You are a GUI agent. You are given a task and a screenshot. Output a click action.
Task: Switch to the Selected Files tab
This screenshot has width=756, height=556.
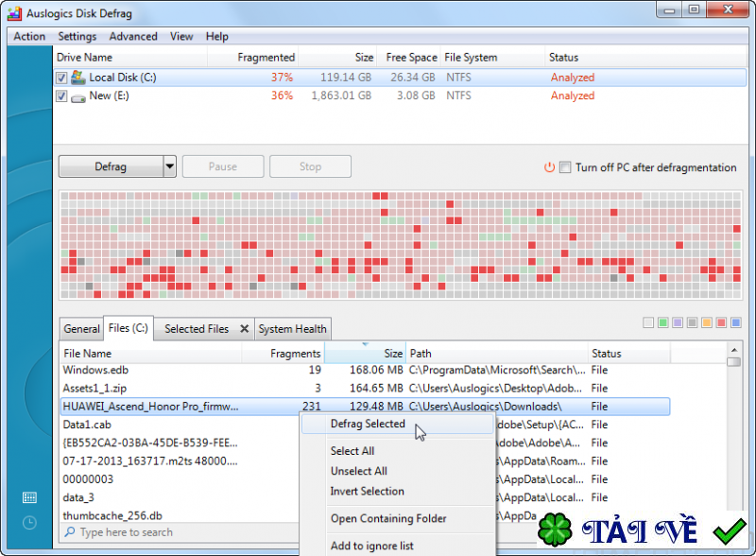197,329
